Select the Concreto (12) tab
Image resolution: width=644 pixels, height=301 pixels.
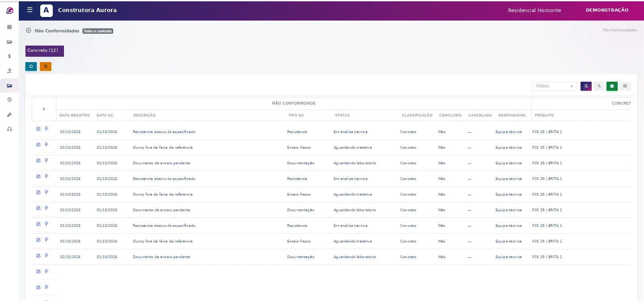click(45, 51)
